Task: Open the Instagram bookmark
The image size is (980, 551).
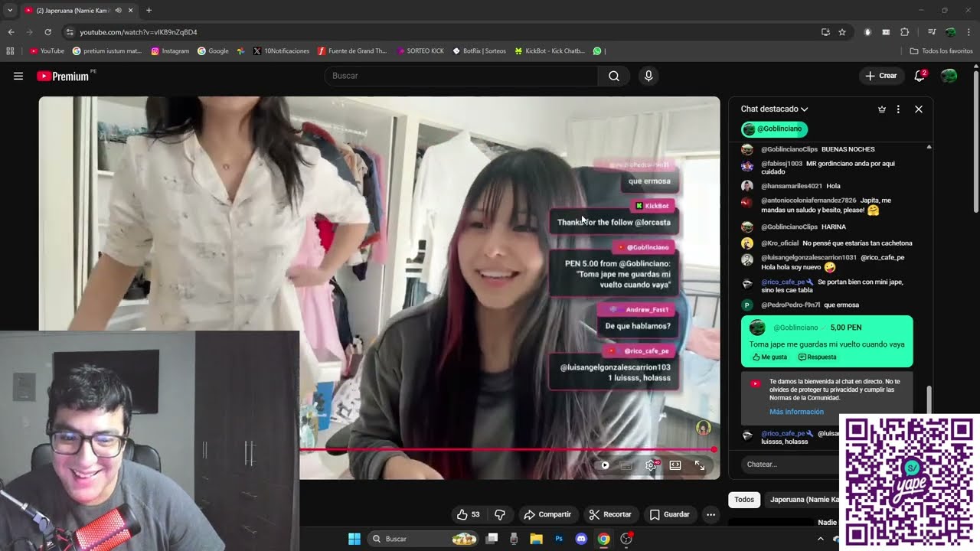Action: click(x=170, y=51)
